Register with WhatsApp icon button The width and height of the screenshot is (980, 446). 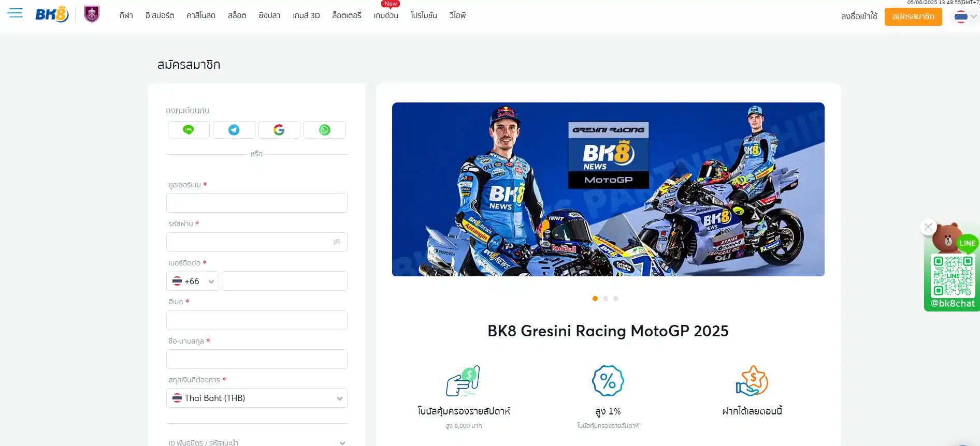tap(325, 130)
